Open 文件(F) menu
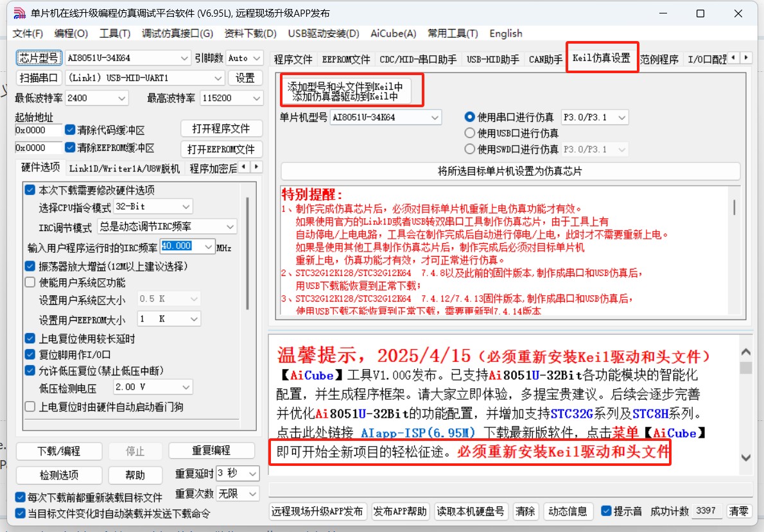Viewport: 764px width, 532px height. click(x=28, y=33)
